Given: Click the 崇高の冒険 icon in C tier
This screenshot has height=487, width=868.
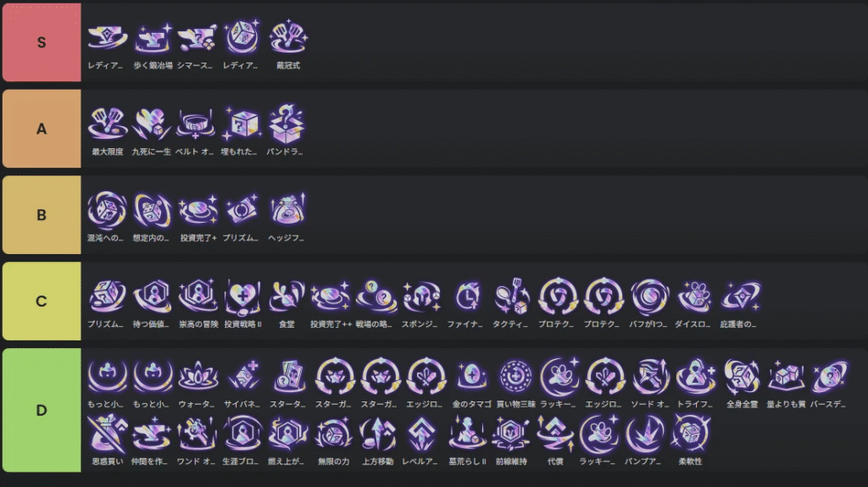Looking at the screenshot, I should pos(198,296).
